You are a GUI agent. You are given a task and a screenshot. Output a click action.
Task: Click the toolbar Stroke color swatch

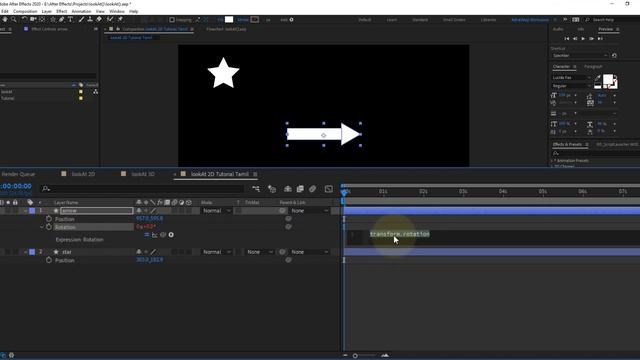pyautogui.click(x=254, y=20)
